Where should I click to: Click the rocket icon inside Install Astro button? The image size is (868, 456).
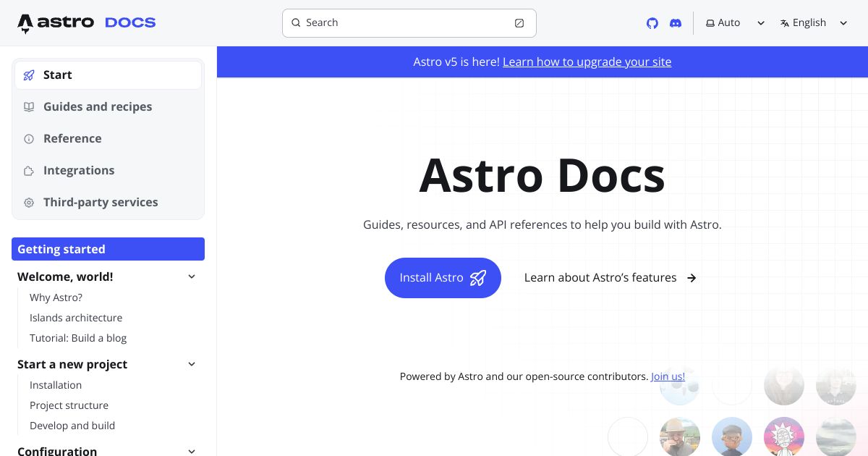point(478,278)
